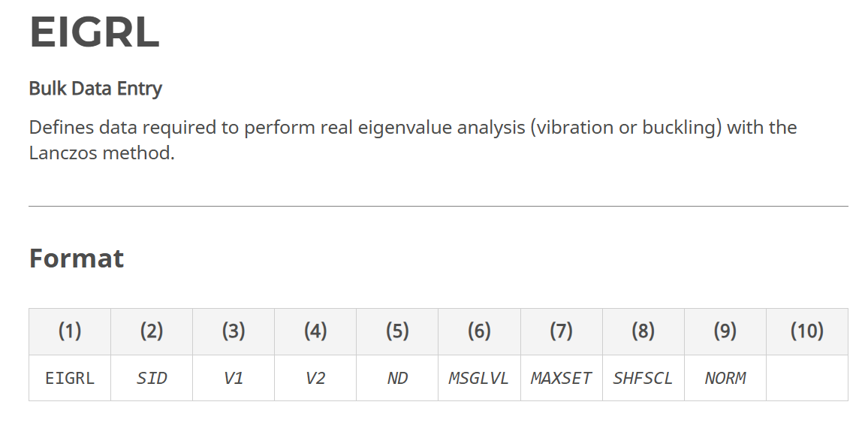This screenshot has height=429, width=868.
Task: Click the SHFSCL field cell
Action: click(643, 378)
